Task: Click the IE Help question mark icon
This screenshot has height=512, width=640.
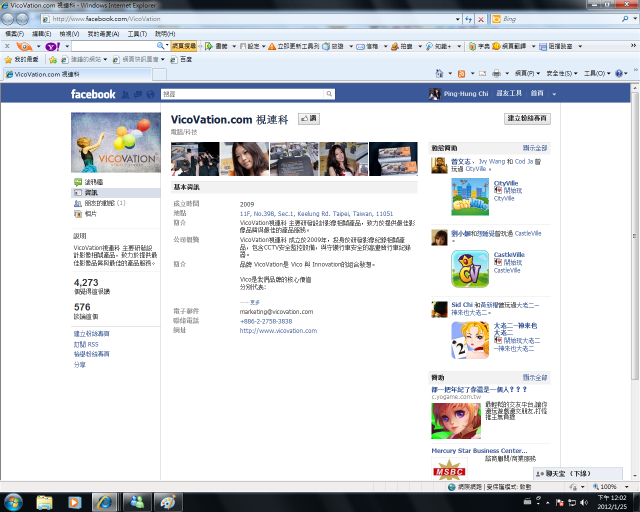Action: coord(619,73)
